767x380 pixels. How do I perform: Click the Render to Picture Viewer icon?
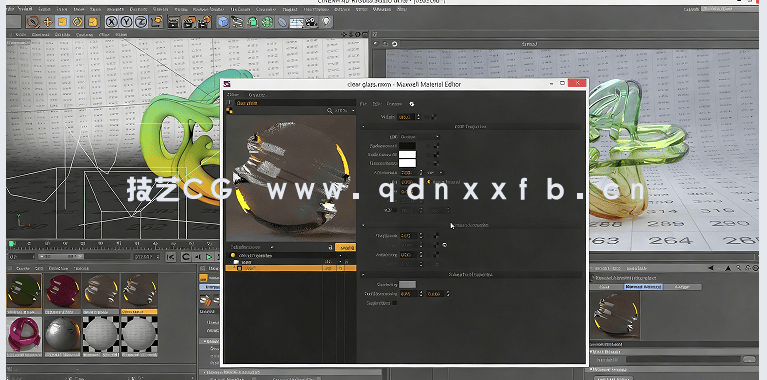coord(189,22)
